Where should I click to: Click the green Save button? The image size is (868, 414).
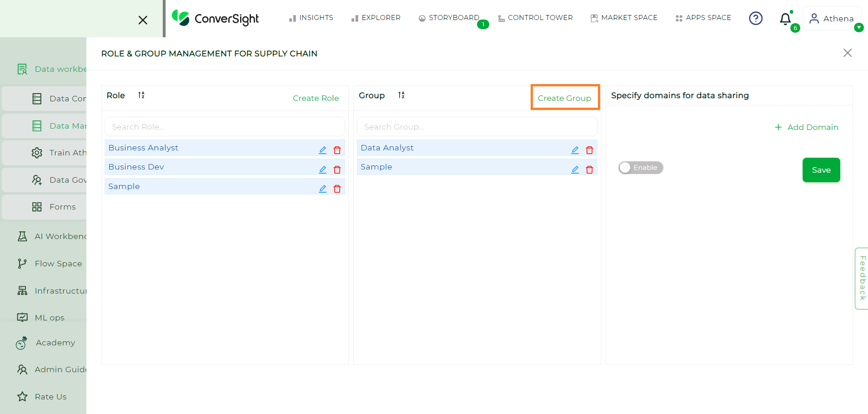(821, 170)
